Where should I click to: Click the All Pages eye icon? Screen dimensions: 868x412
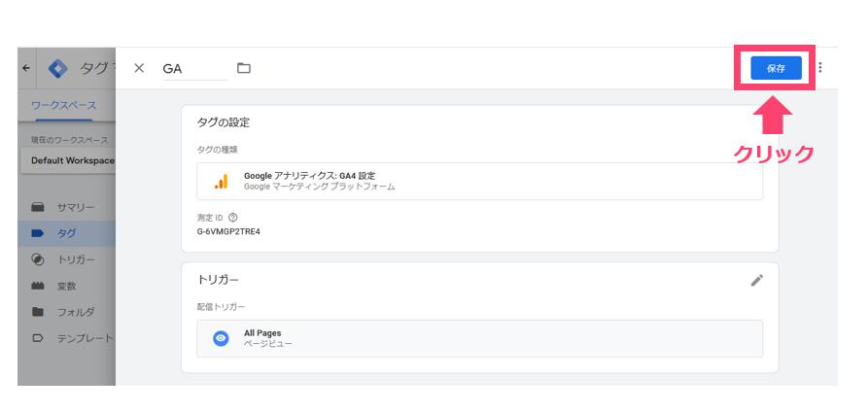(x=221, y=338)
